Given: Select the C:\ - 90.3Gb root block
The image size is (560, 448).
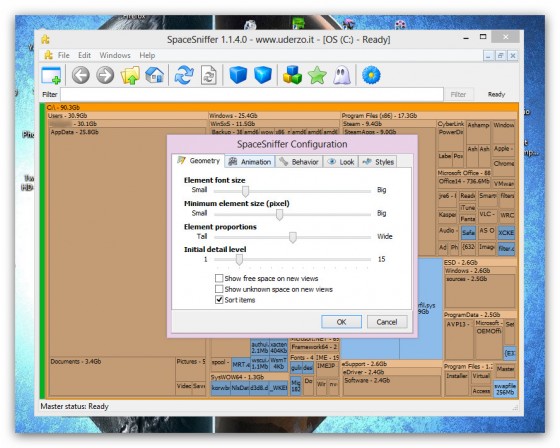Looking at the screenshot, I should click(x=282, y=107).
